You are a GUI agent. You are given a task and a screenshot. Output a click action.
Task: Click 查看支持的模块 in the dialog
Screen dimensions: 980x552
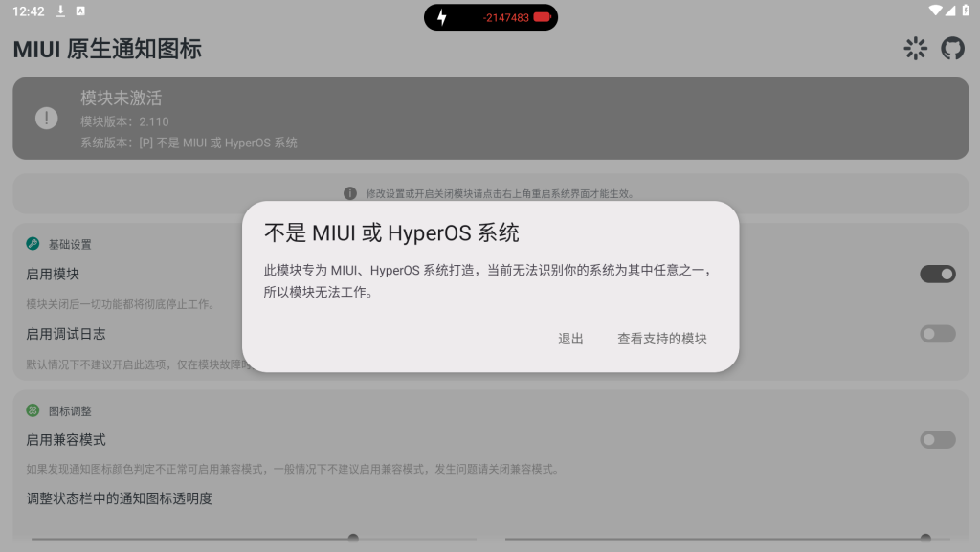click(661, 339)
